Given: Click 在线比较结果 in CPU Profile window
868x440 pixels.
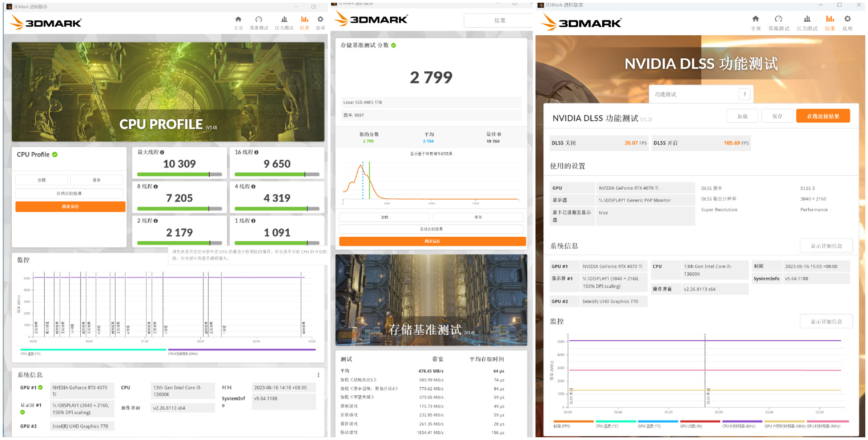Looking at the screenshot, I should (69, 194).
